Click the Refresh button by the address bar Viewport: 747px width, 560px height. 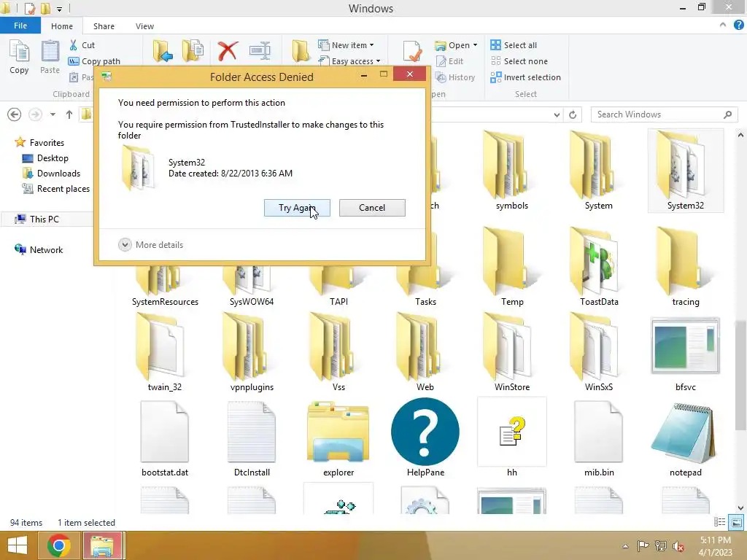point(573,114)
